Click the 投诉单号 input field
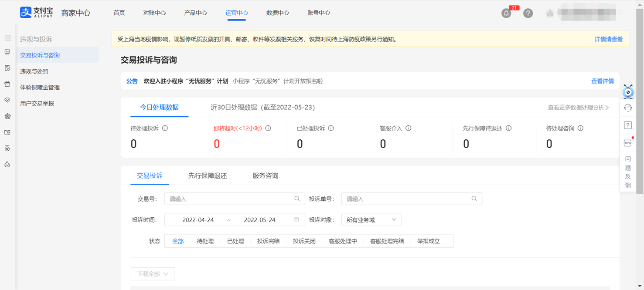The width and height of the screenshot is (644, 290). point(412,199)
